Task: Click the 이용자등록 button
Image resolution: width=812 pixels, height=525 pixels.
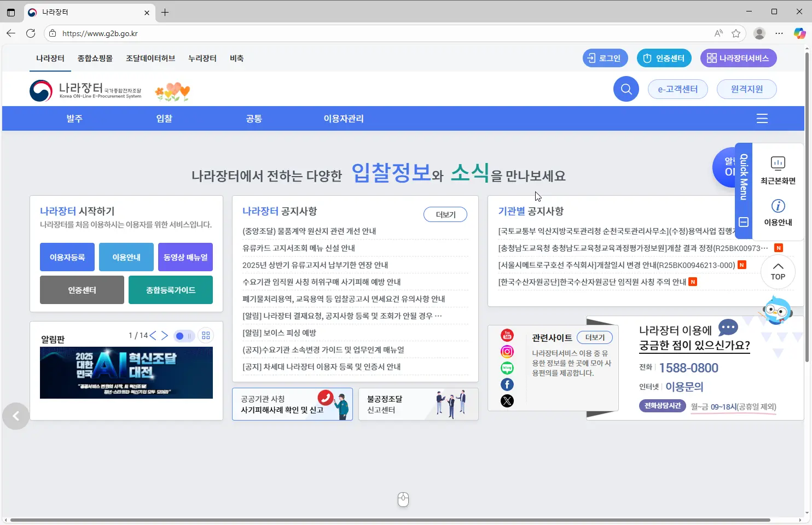Action: (67, 257)
